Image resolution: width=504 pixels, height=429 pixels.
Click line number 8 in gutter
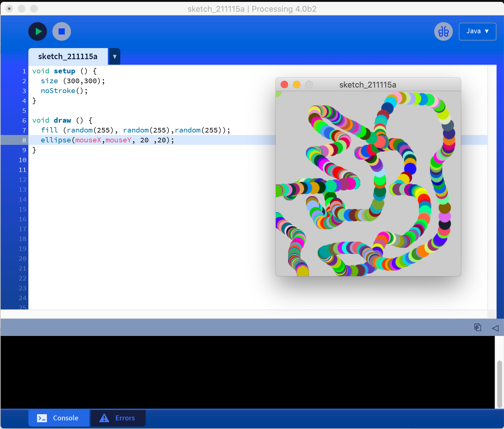(x=24, y=140)
